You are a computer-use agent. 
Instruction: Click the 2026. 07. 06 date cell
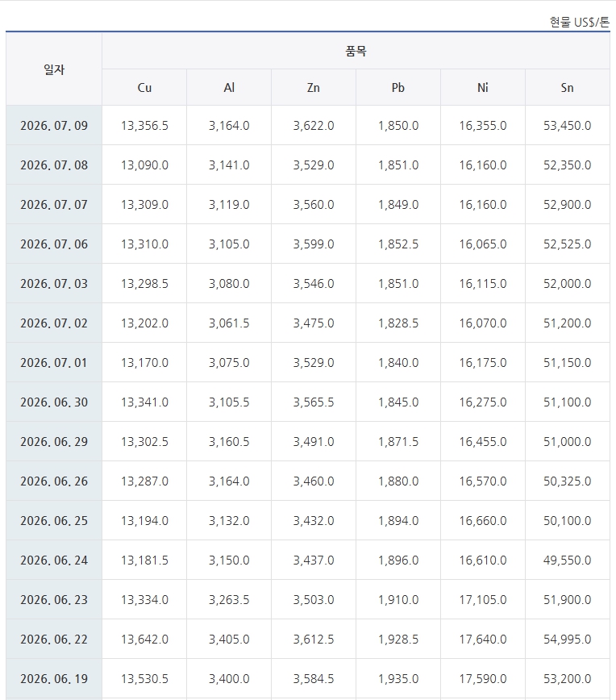click(54, 244)
